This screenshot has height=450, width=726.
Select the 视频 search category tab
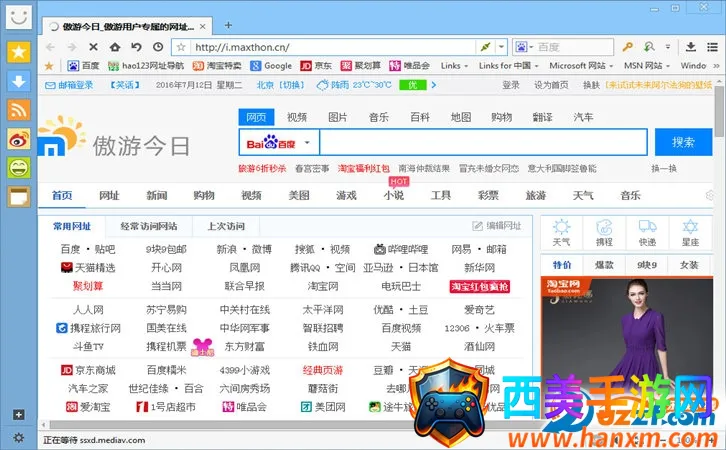297,117
